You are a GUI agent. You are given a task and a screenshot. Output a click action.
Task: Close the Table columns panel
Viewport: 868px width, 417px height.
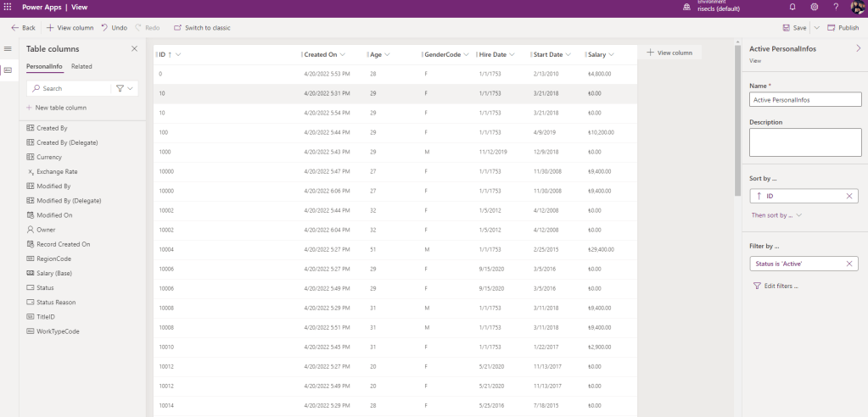coord(134,49)
